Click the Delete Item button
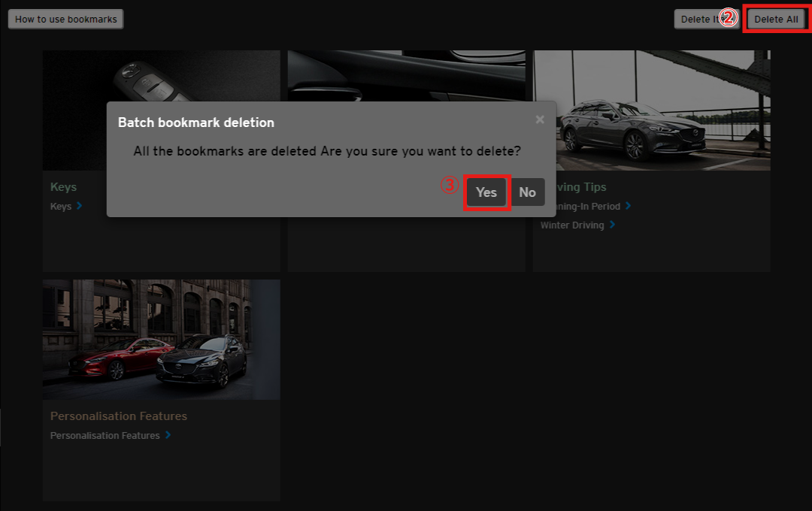Image resolution: width=812 pixels, height=511 pixels. pyautogui.click(x=699, y=20)
